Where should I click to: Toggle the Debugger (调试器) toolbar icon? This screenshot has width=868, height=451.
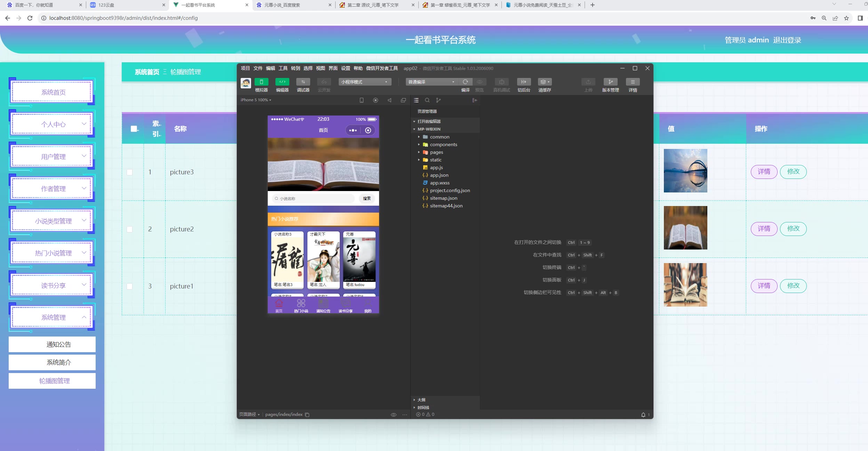click(x=303, y=82)
